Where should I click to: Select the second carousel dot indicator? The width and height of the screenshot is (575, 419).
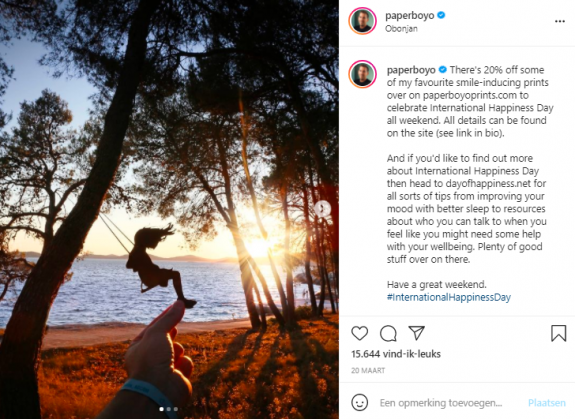169,409
